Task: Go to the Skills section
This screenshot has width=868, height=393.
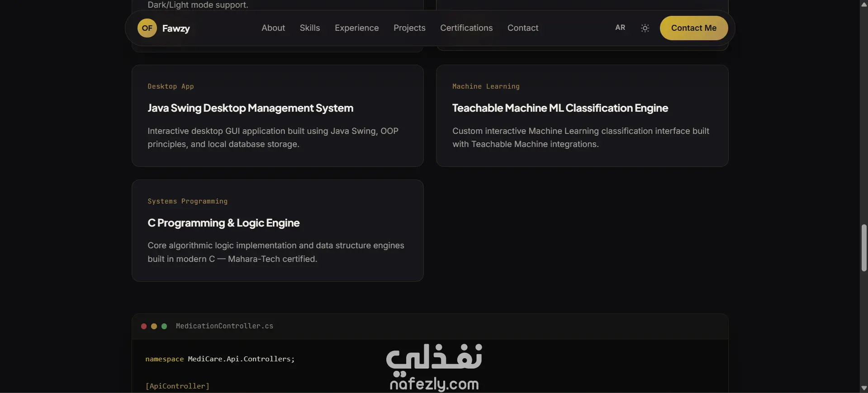Action: pos(310,28)
